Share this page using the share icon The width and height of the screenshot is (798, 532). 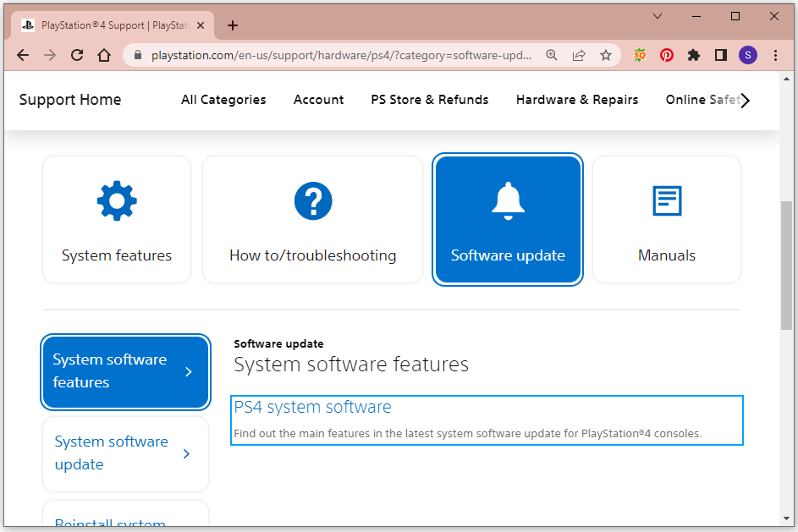579,55
